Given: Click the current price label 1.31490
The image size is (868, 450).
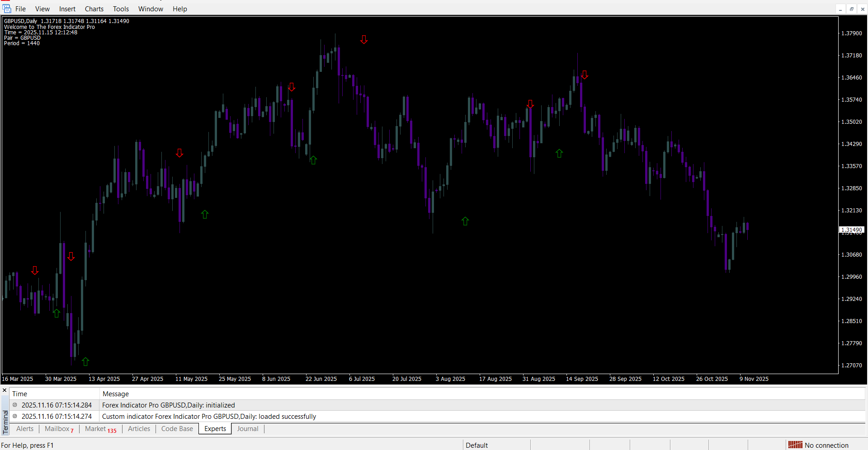Looking at the screenshot, I should 851,230.
